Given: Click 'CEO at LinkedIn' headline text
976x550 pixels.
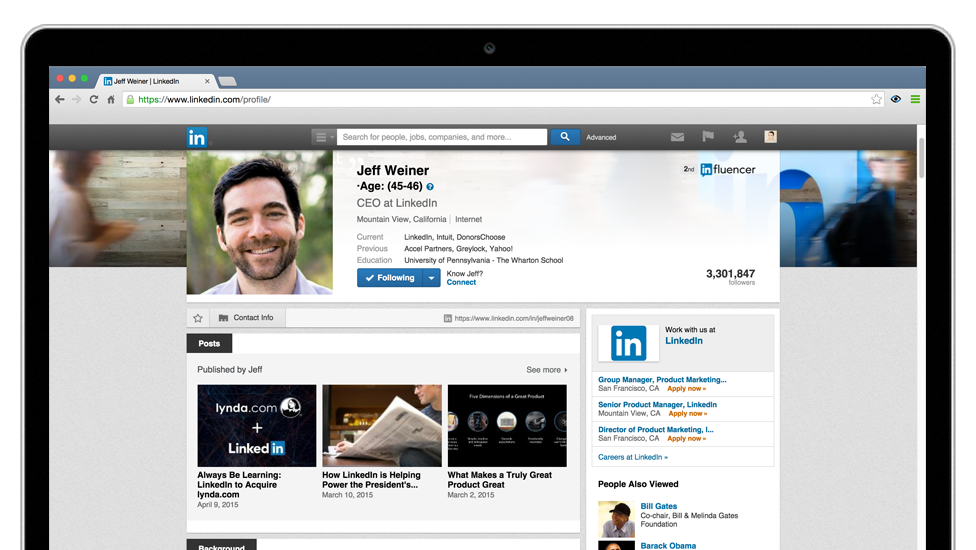Looking at the screenshot, I should (397, 203).
